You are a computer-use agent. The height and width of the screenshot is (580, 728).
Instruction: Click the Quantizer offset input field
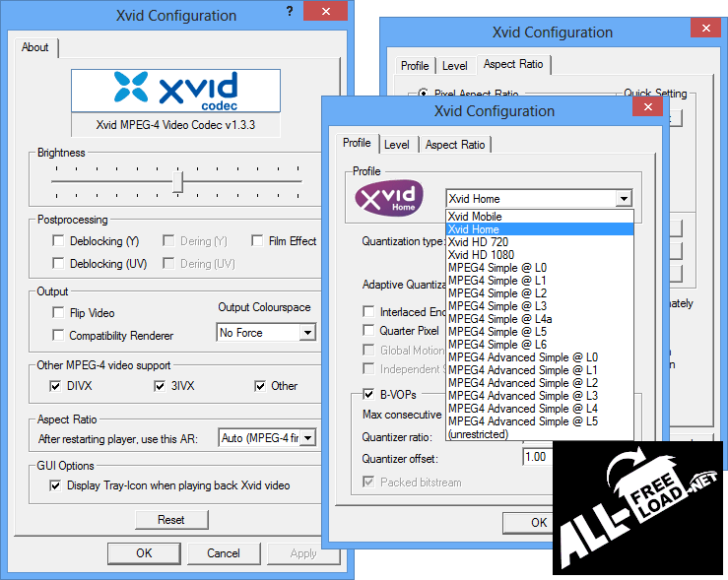537,457
